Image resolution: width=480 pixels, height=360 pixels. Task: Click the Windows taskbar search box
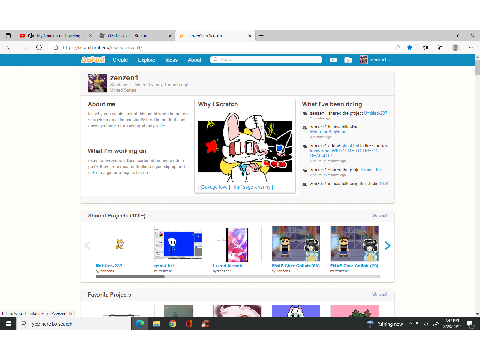73,324
